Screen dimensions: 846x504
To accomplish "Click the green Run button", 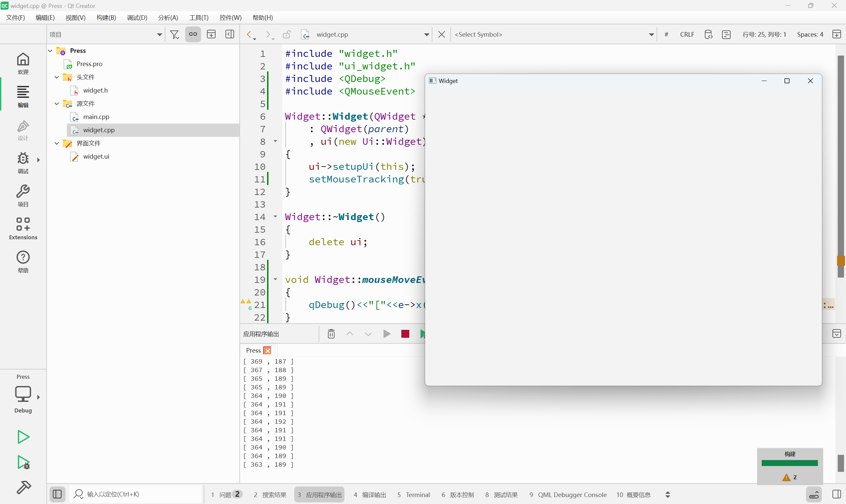I will pyautogui.click(x=23, y=437).
